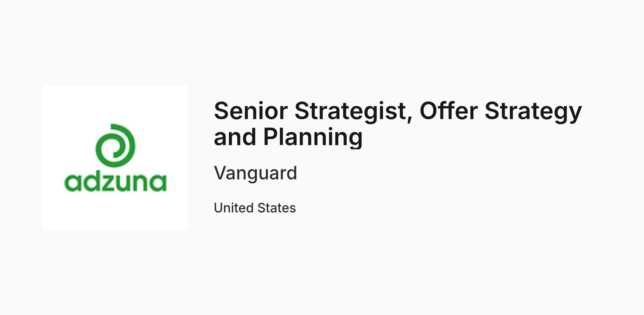
Task: Click the word 'Strategist,' in the title
Action: point(354,112)
